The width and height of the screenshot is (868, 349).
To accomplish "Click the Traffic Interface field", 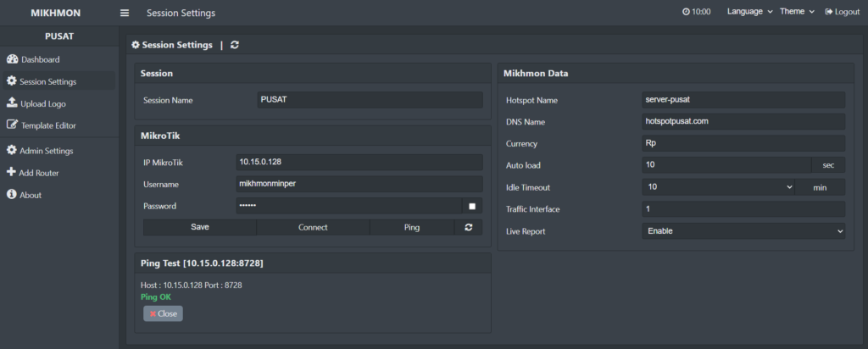I will [x=743, y=209].
